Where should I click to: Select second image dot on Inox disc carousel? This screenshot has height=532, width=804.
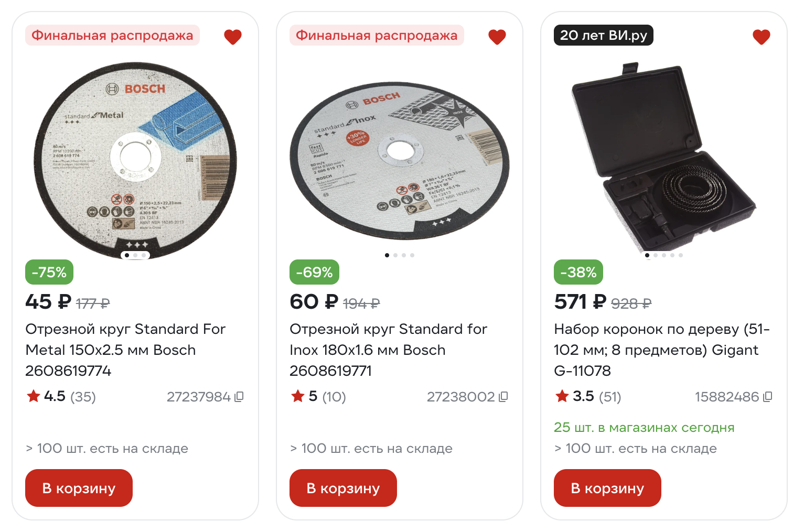395,255
